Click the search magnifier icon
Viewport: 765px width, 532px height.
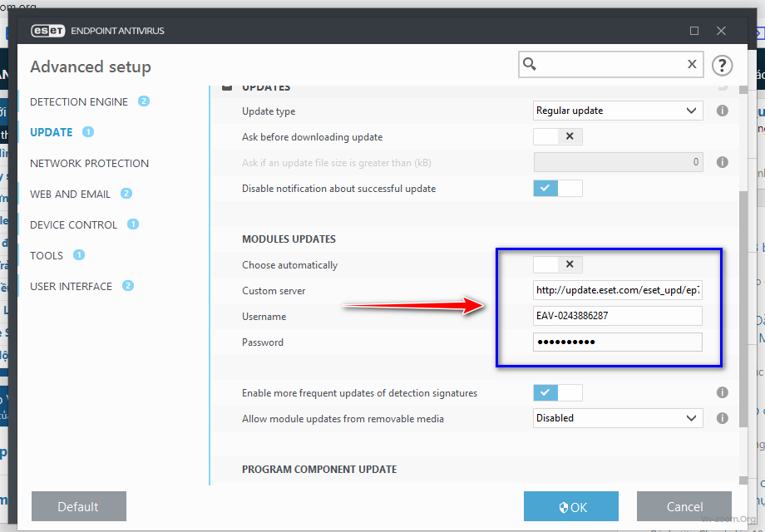pos(530,64)
